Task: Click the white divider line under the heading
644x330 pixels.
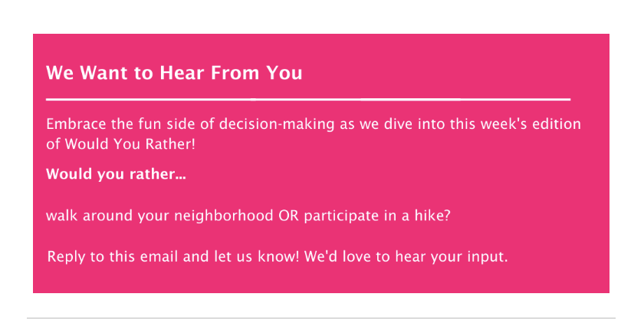Action: [x=308, y=99]
